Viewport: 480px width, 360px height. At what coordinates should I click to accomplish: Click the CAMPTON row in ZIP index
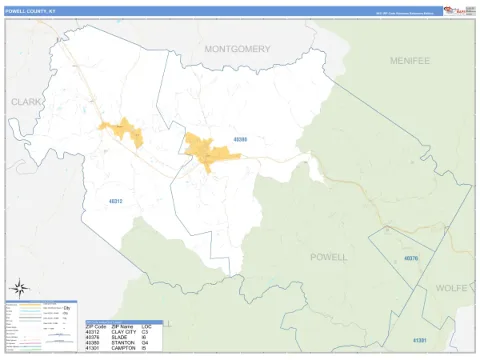124,348
